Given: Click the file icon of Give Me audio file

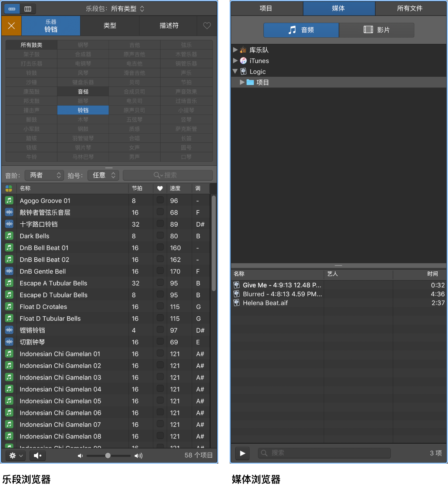Looking at the screenshot, I should point(237,285).
